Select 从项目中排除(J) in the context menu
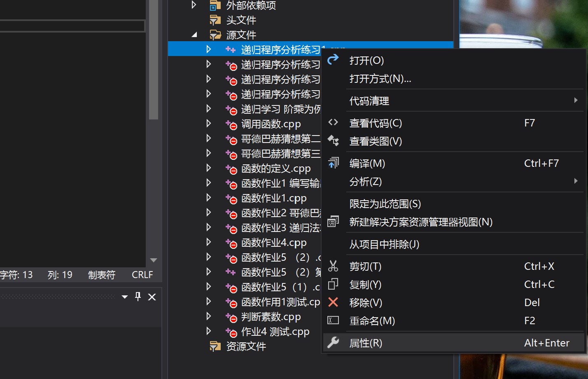This screenshot has height=379, width=588. (x=384, y=244)
